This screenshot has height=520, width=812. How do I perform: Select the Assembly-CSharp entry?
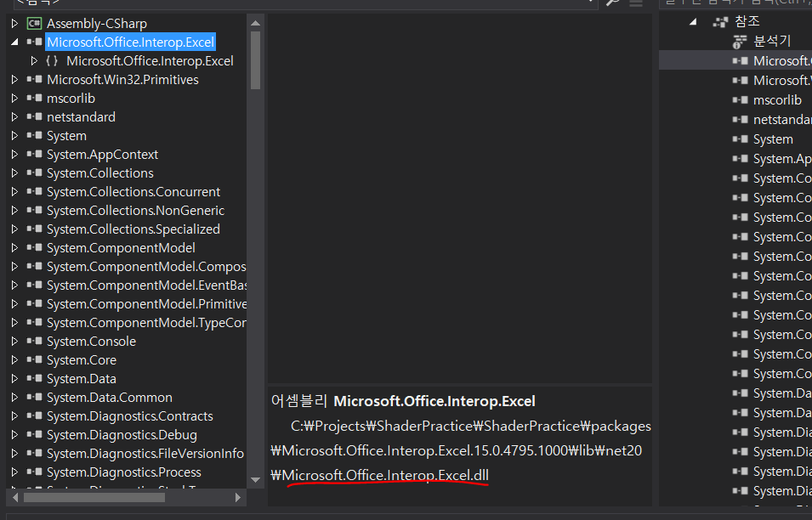point(97,23)
